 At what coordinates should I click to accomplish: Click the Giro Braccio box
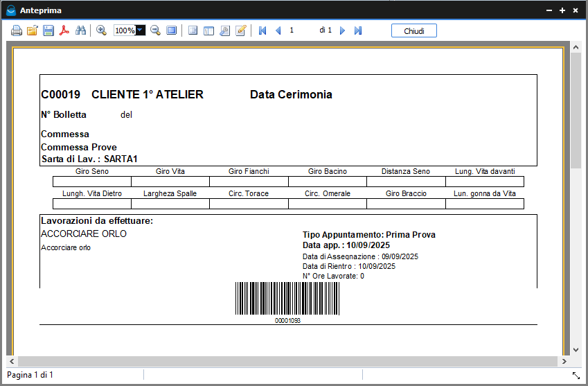(406, 204)
